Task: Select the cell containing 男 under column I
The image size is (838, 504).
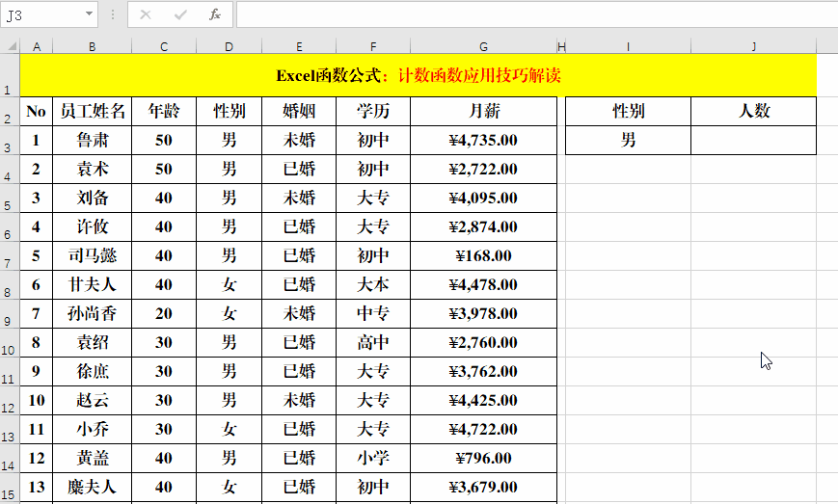Action: tap(628, 140)
